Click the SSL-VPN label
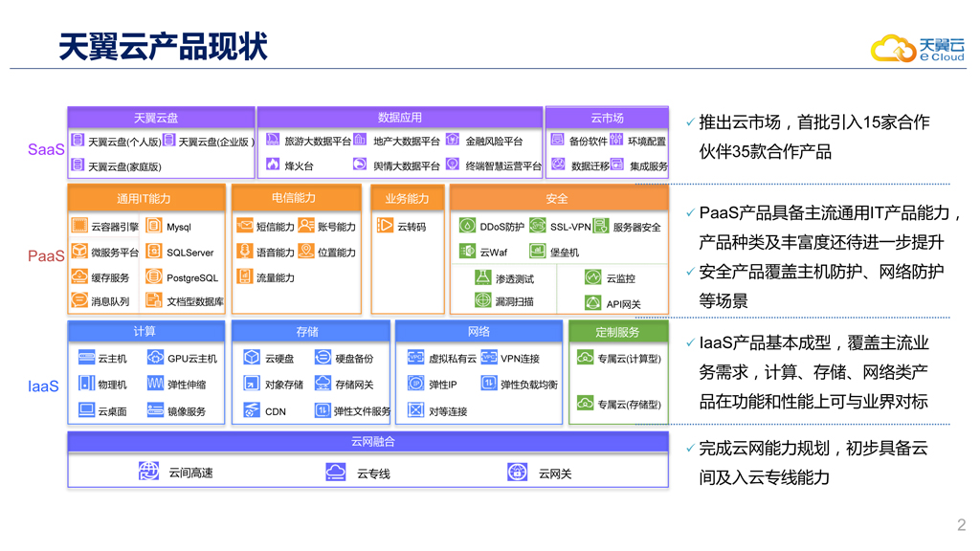The height and width of the screenshot is (551, 980). (570, 227)
